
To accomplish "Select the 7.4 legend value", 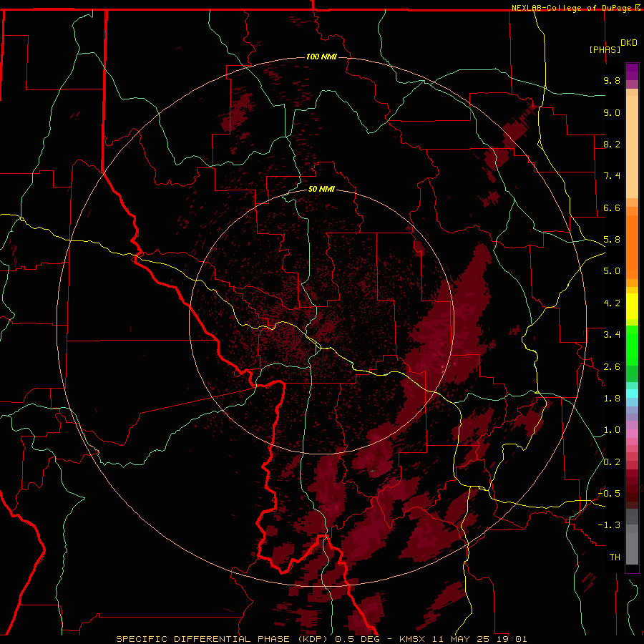I will [x=612, y=176].
